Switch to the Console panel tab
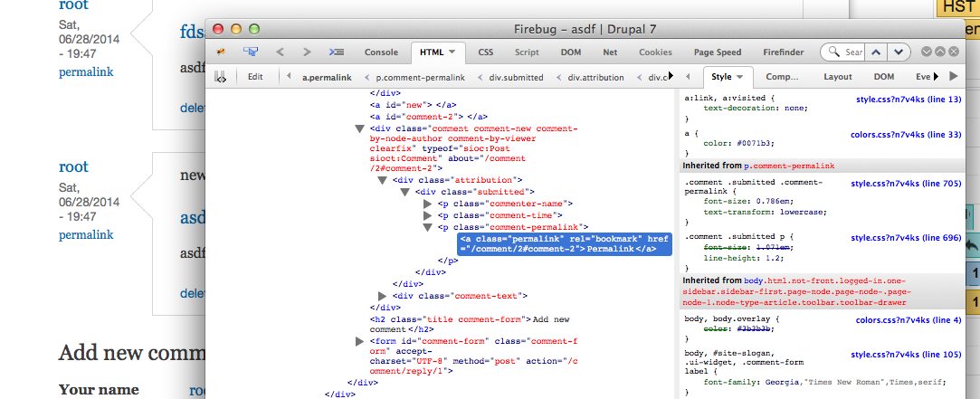Image resolution: width=980 pixels, height=399 pixels. tap(381, 52)
